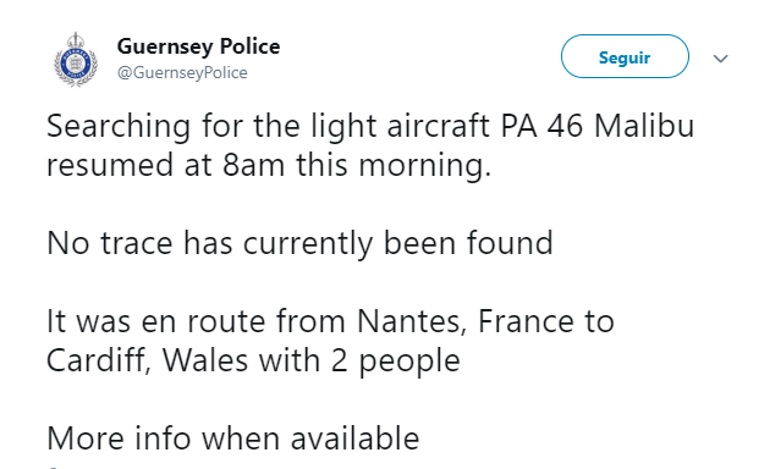Expand the tweet options chevron menu
Viewport: 770px width, 469px height.
pos(720,59)
